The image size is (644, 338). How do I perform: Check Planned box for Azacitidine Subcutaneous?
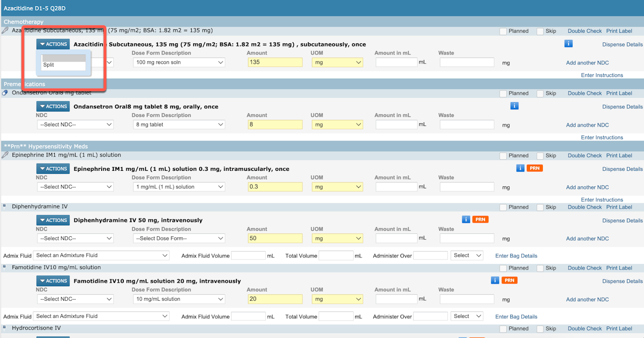point(503,31)
